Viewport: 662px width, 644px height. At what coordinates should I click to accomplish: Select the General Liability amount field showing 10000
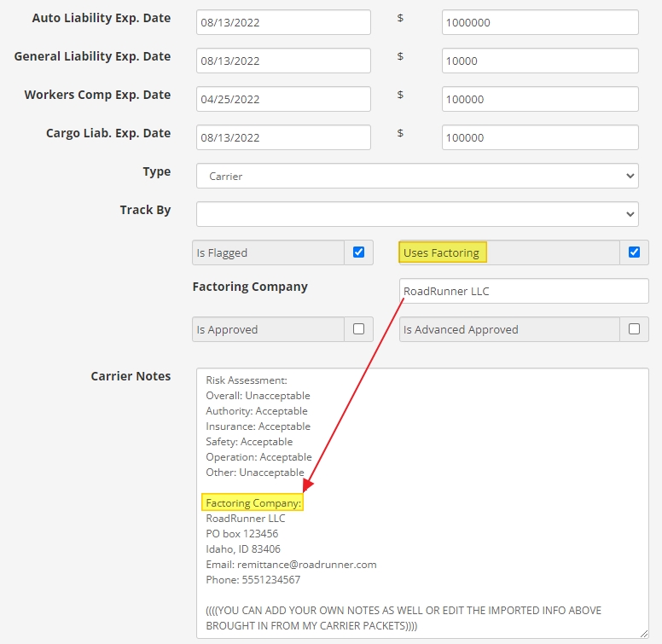539,61
